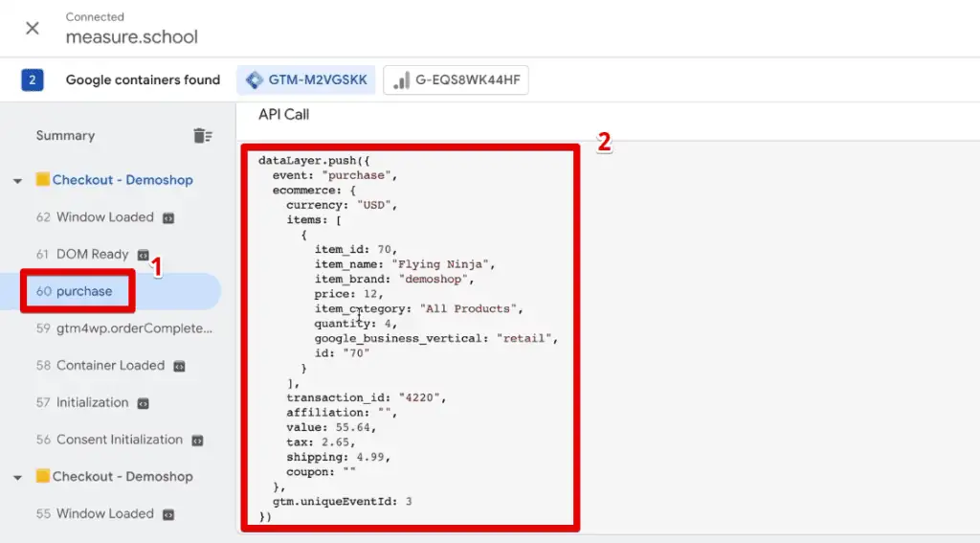Click the Analytics bar chart icon
The image size is (980, 543).
tap(401, 80)
